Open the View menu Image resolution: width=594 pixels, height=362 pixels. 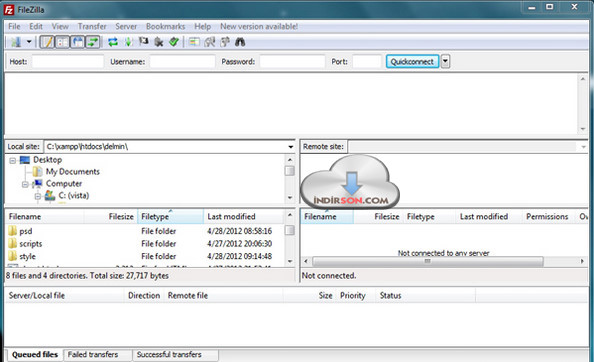click(60, 27)
